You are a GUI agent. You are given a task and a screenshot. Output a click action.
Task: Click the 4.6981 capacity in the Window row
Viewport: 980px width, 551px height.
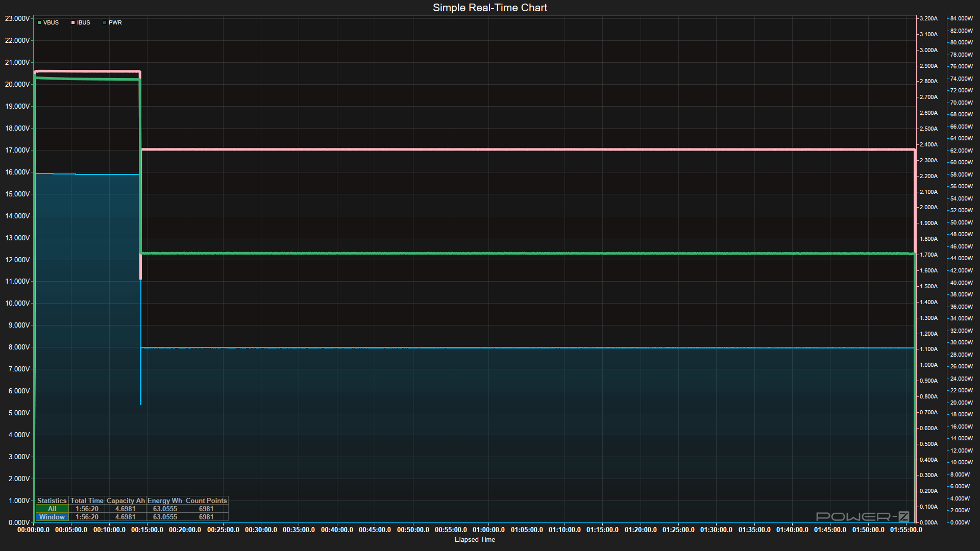click(x=126, y=517)
